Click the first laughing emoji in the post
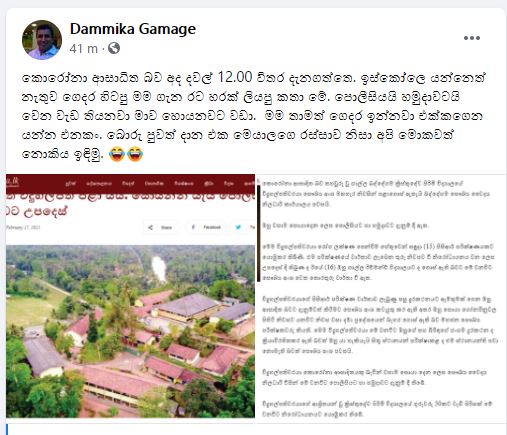Screen dimensions: 507x435 pos(117,154)
